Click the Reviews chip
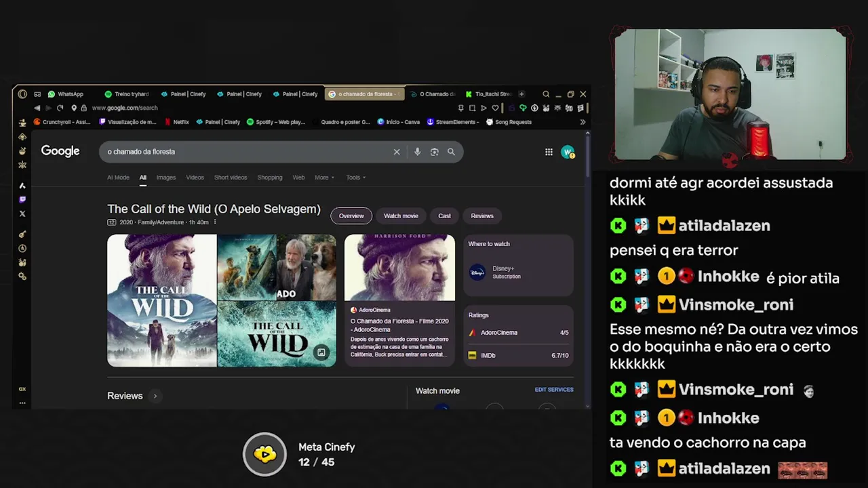This screenshot has height=488, width=868. [482, 216]
